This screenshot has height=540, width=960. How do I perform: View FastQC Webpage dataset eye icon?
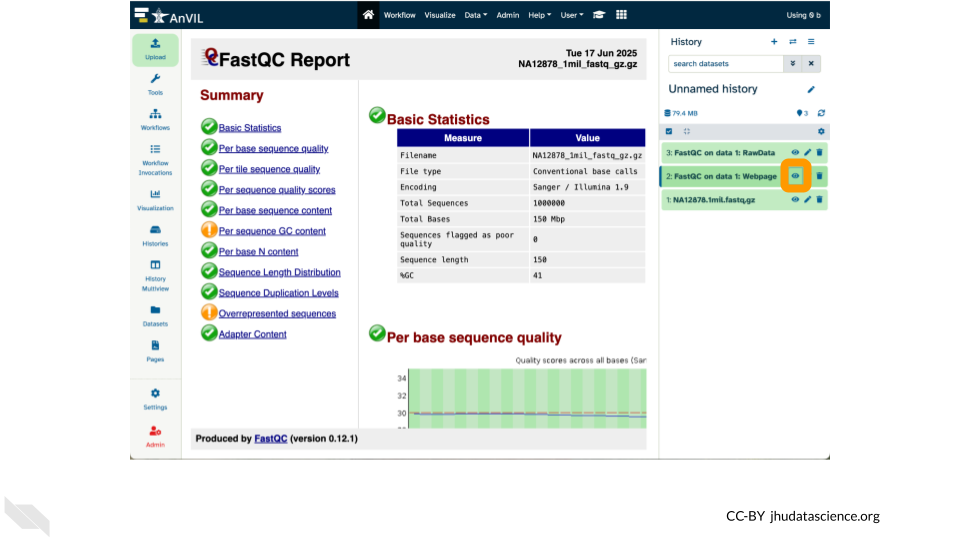pos(795,176)
